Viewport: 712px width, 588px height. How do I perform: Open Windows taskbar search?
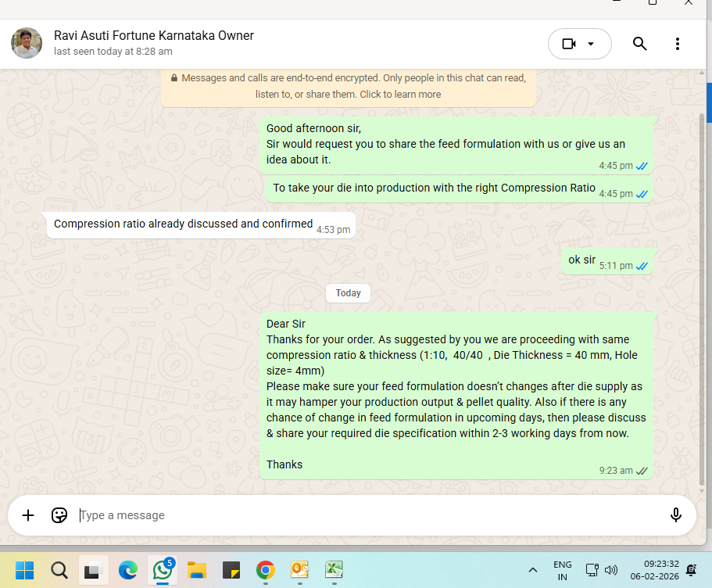tap(59, 570)
